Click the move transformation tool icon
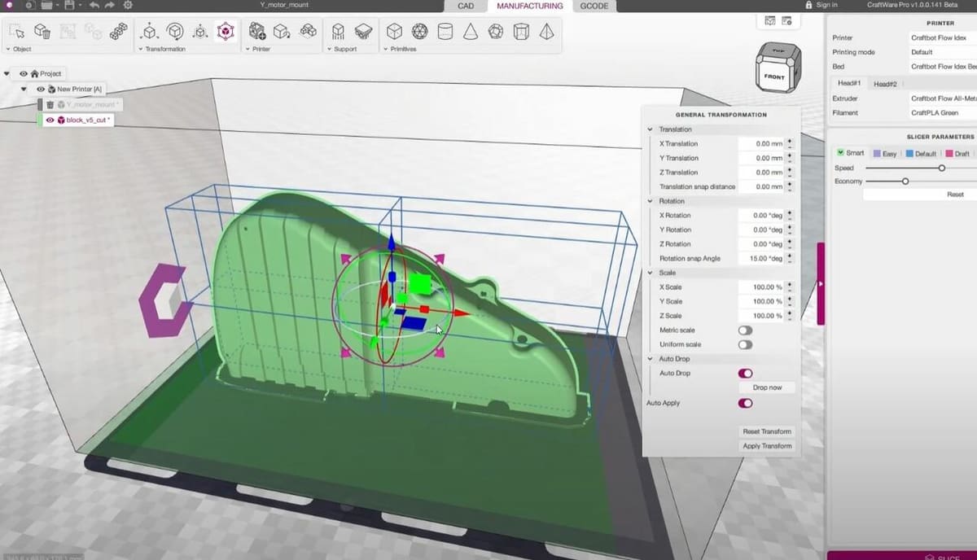 [149, 32]
